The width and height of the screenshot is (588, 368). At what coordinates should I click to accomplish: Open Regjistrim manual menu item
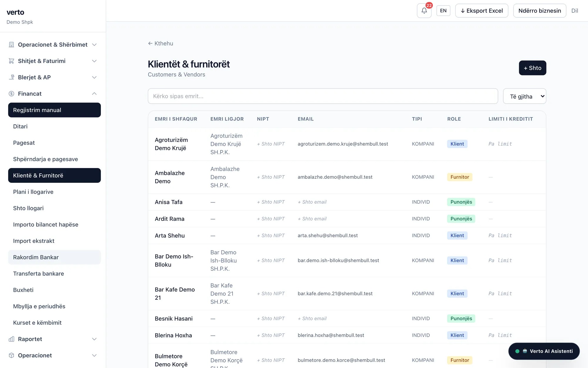point(54,110)
